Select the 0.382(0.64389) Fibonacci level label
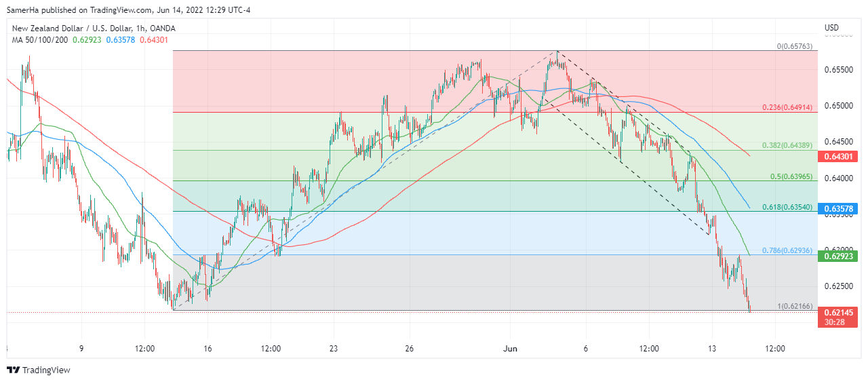The image size is (868, 382). 789,145
